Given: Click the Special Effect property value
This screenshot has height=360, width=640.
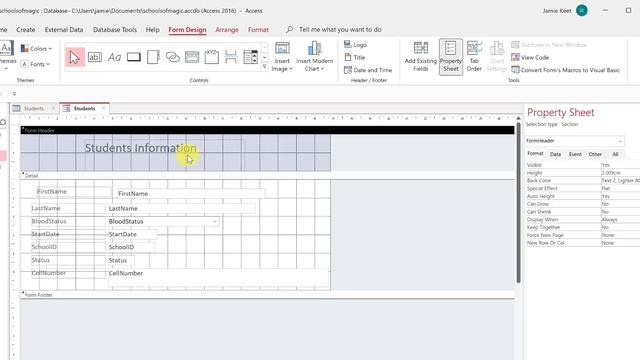Looking at the screenshot, I should tap(620, 188).
